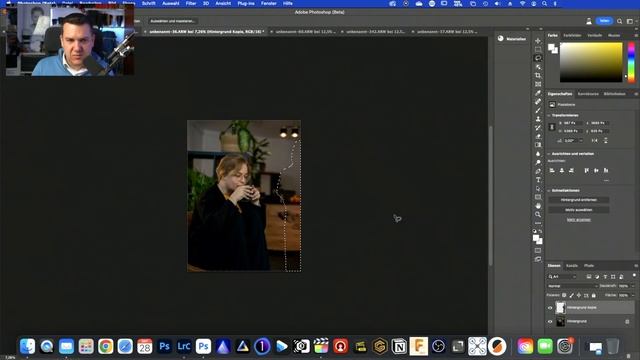The height and width of the screenshot is (360, 640).
Task: Open the Fenster menu
Action: 269,3
